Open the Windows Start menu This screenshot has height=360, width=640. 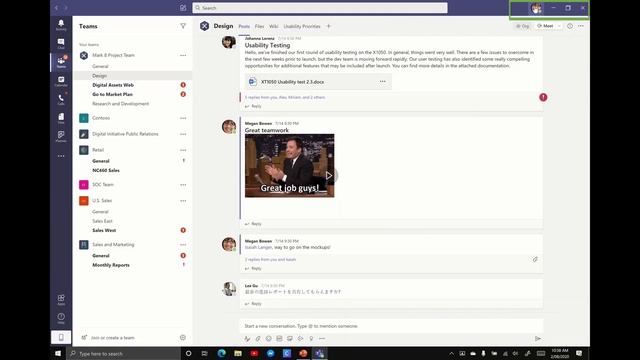[58, 353]
